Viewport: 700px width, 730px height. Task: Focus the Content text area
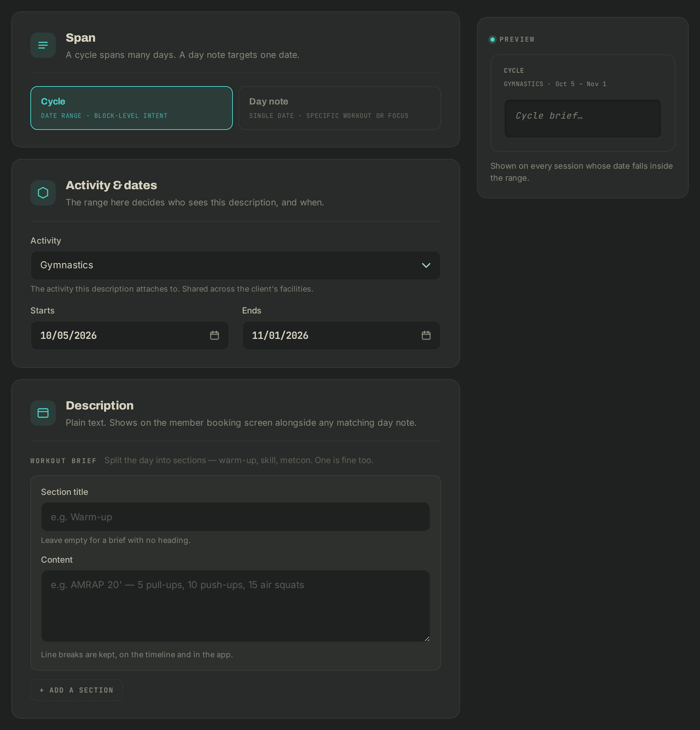[x=235, y=606]
